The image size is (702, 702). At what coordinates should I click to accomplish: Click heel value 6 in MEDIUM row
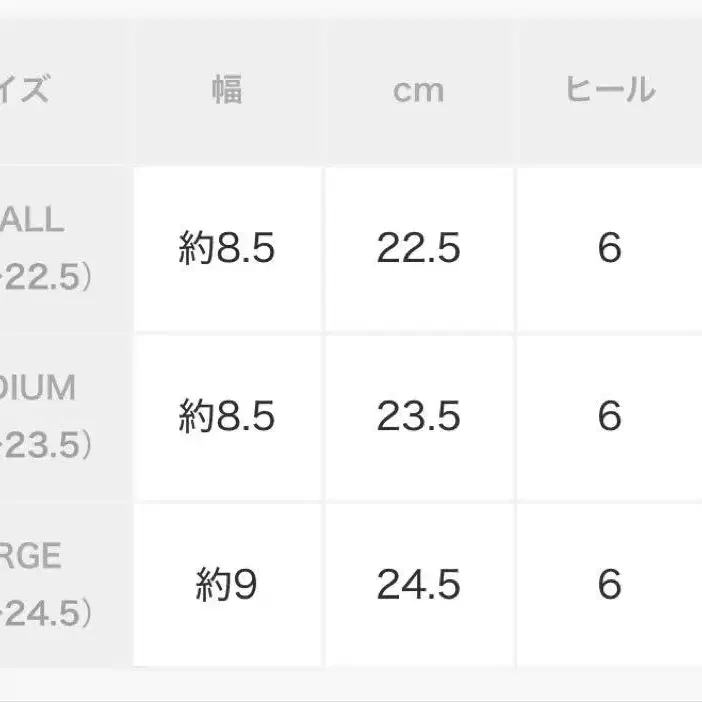tap(609, 416)
